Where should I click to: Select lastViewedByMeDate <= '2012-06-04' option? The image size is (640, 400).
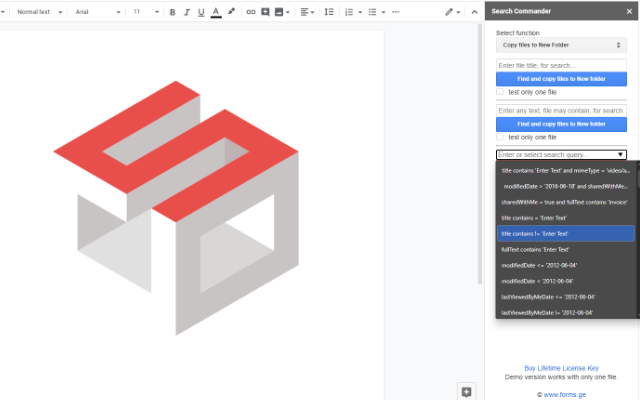(x=566, y=297)
